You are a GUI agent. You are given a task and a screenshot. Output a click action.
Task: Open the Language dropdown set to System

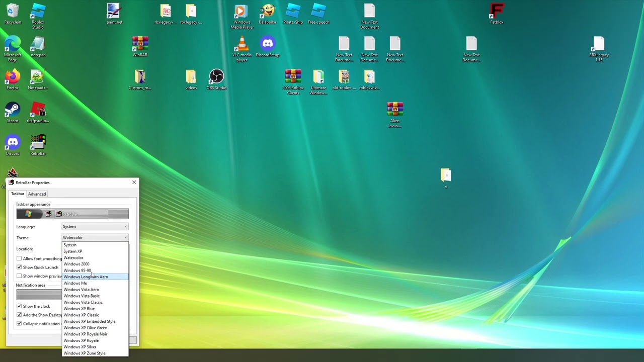(95, 226)
